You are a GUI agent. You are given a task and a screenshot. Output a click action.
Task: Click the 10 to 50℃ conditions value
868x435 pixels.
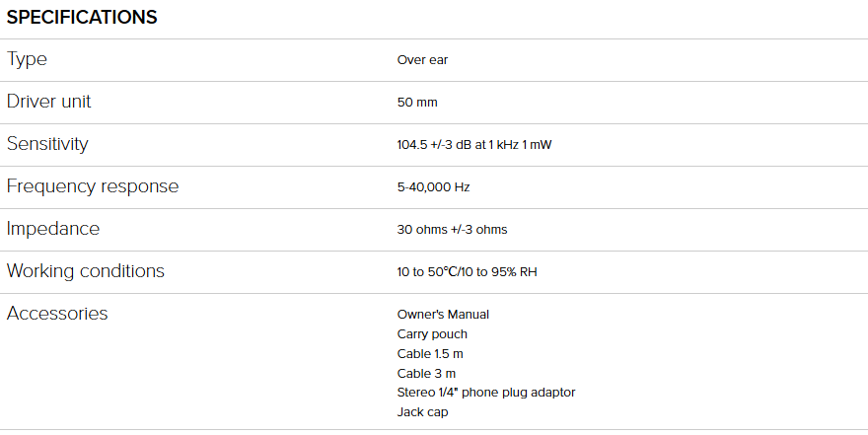click(x=467, y=272)
